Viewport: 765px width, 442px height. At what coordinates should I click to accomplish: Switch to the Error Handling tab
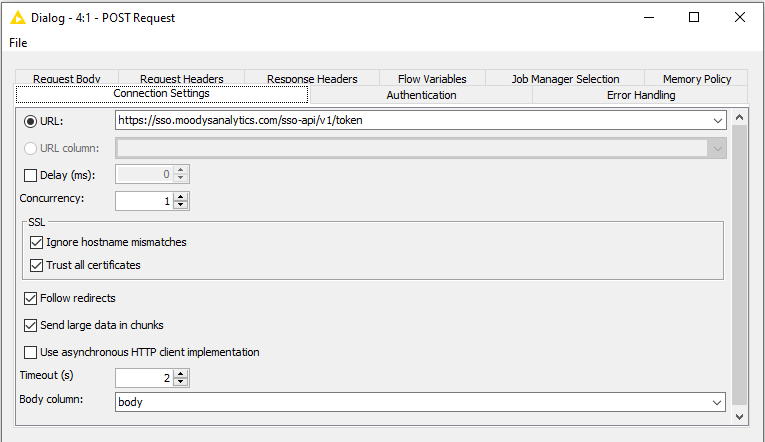click(x=641, y=95)
